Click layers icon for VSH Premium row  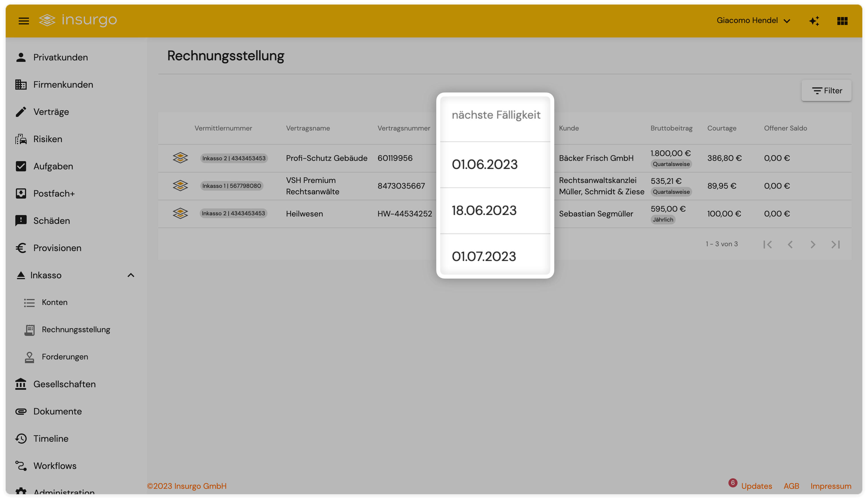click(180, 186)
